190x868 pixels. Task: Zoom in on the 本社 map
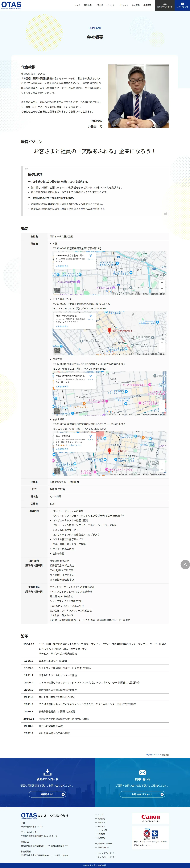(162, 283)
